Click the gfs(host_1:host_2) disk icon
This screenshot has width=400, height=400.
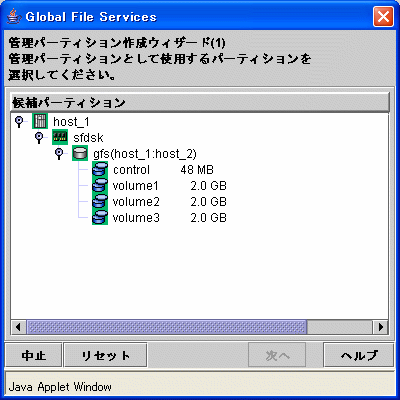click(x=80, y=153)
